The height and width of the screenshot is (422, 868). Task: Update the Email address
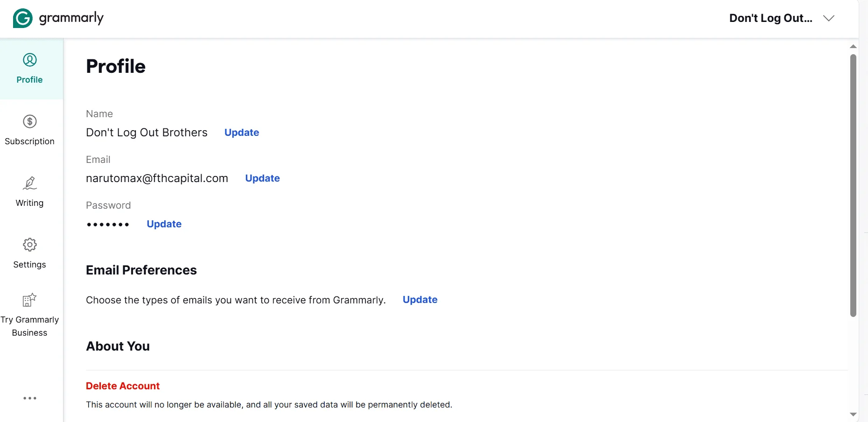coord(262,178)
